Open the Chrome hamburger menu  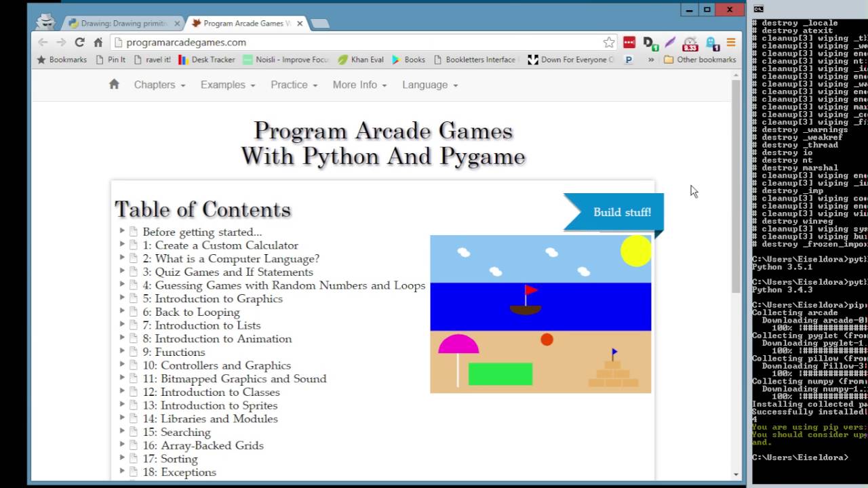(x=731, y=42)
